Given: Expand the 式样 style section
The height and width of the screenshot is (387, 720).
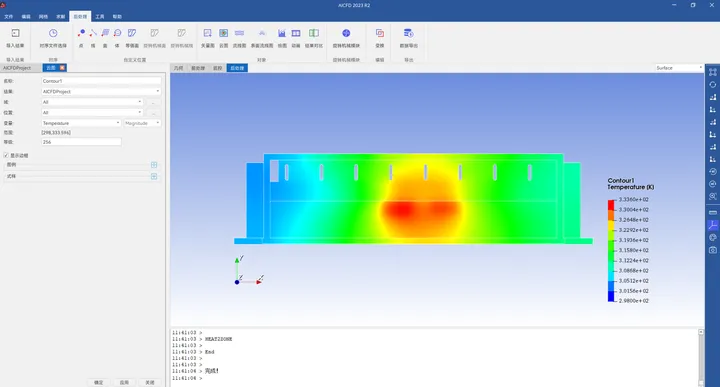Looking at the screenshot, I should (154, 176).
